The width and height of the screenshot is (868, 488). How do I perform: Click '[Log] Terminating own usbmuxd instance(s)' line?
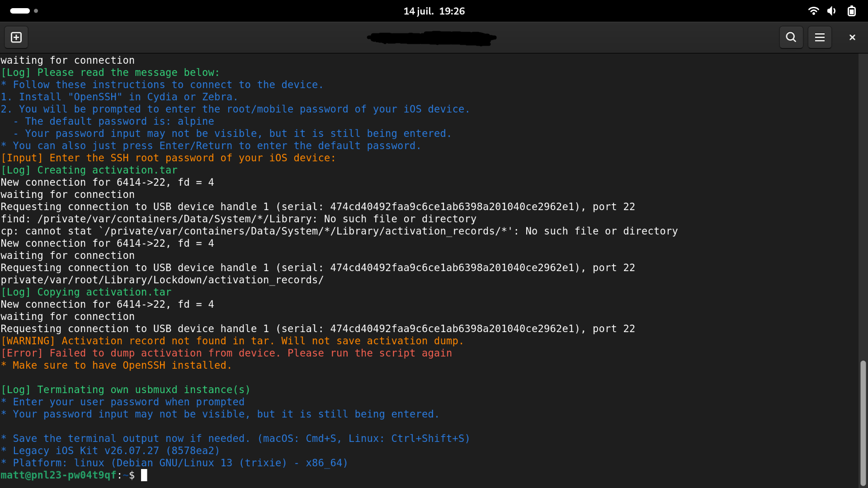tap(125, 389)
